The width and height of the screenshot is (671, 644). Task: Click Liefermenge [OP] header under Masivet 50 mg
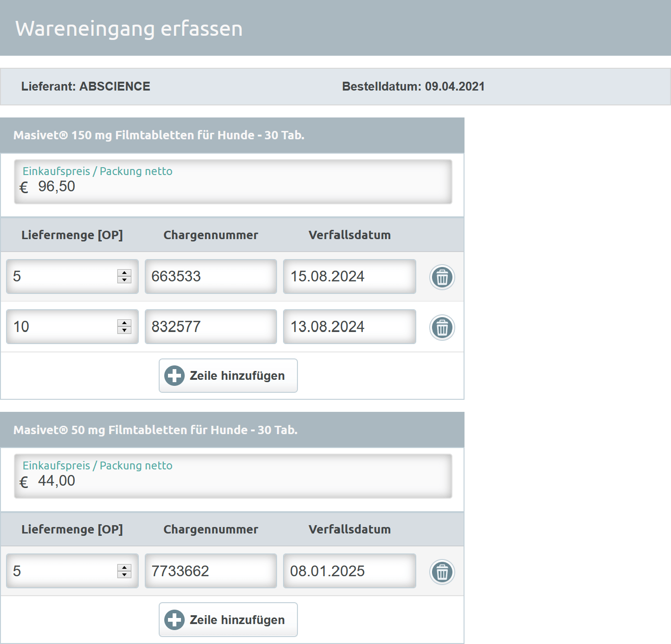[72, 529]
